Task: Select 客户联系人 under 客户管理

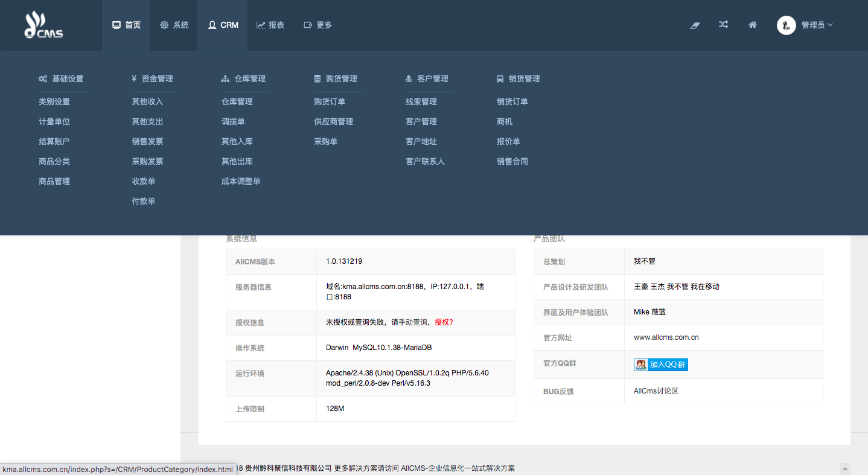Action: pyautogui.click(x=425, y=161)
